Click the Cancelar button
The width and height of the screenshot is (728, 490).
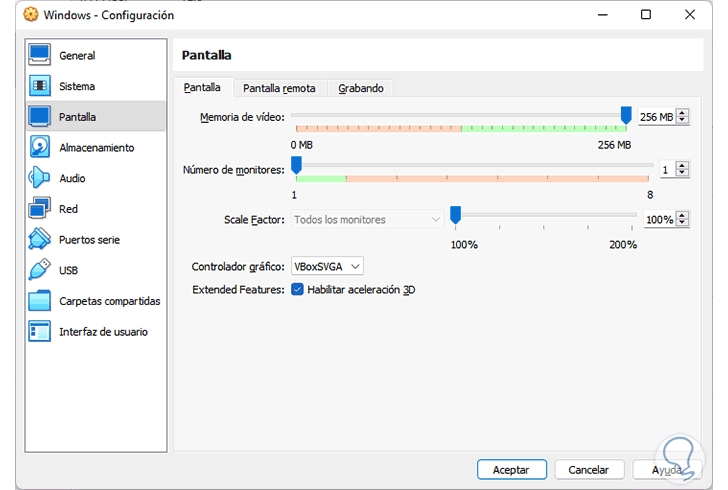click(x=588, y=469)
